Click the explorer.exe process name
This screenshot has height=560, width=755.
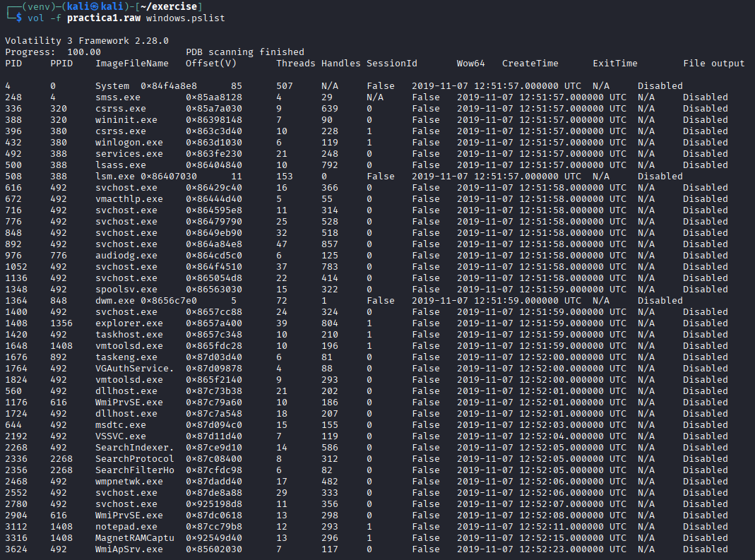click(129, 323)
